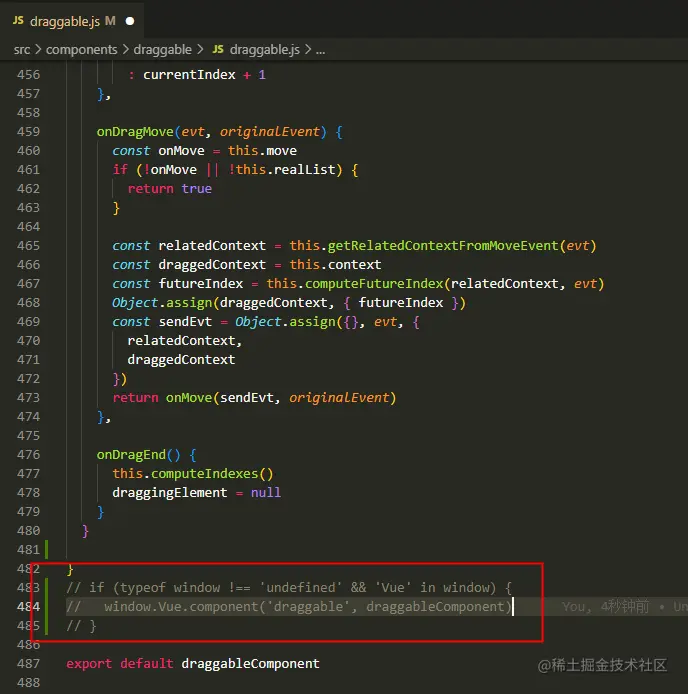Click 'getRelatedContextFromMoveEvent' call
Viewport: 688px width, 694px height.
pyautogui.click(x=443, y=246)
